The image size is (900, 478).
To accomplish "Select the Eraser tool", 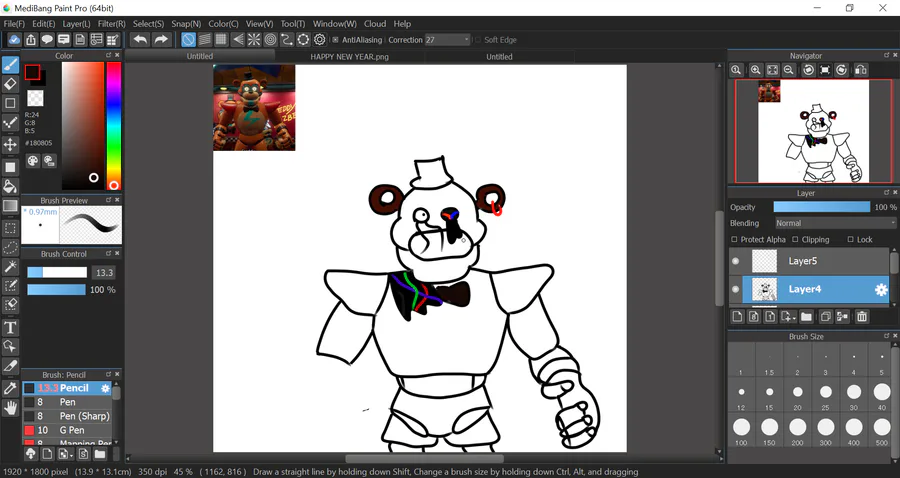I will coord(10,84).
